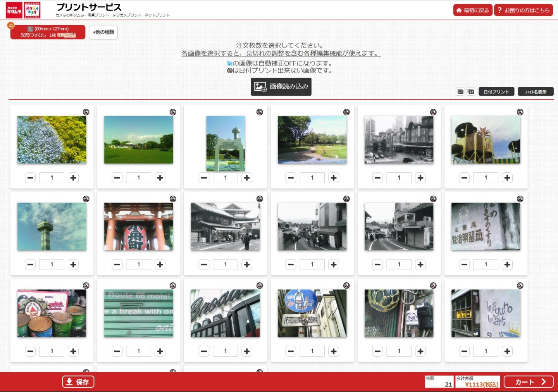The height and width of the screenshot is (392, 558).
Task: Increase quantity for the red lantern photo
Action: (160, 265)
